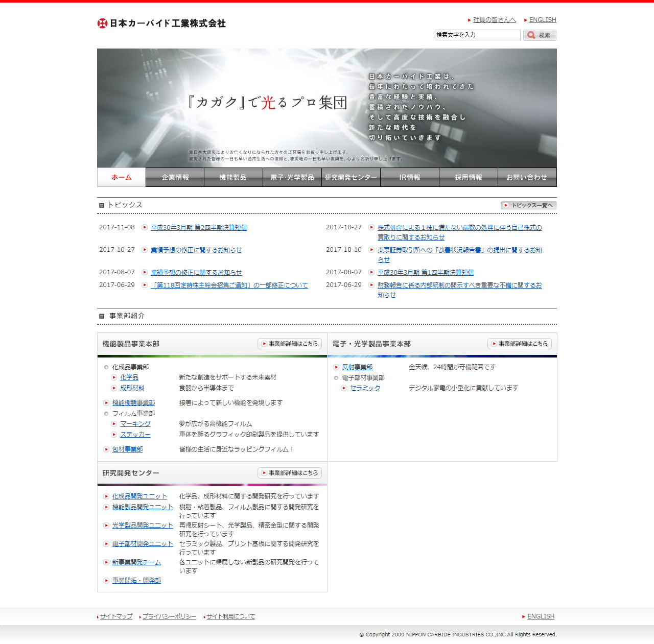The width and height of the screenshot is (654, 644).
Task: Click 事業部詳細はこちら for 電子・光学製品事業本部
Action: coord(520,344)
